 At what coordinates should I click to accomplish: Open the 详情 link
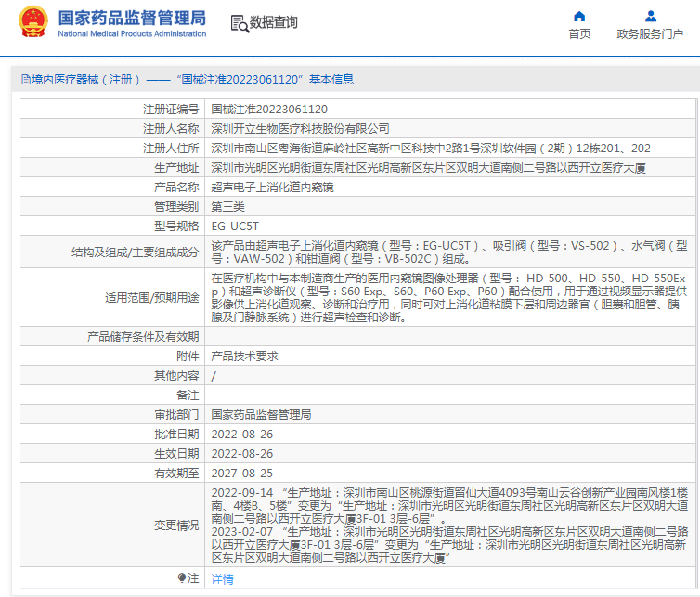coord(222,579)
